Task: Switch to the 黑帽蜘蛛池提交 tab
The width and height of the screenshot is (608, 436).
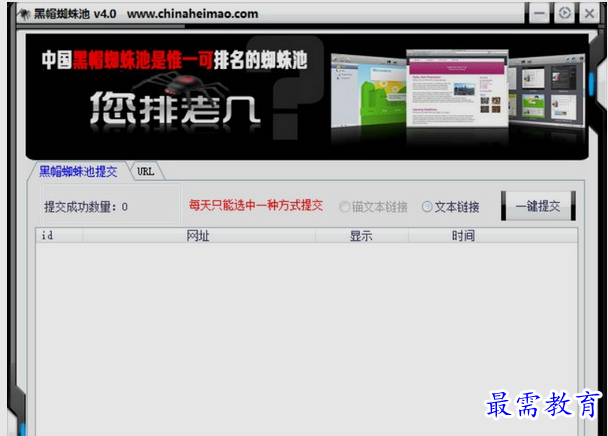Action: tap(78, 171)
